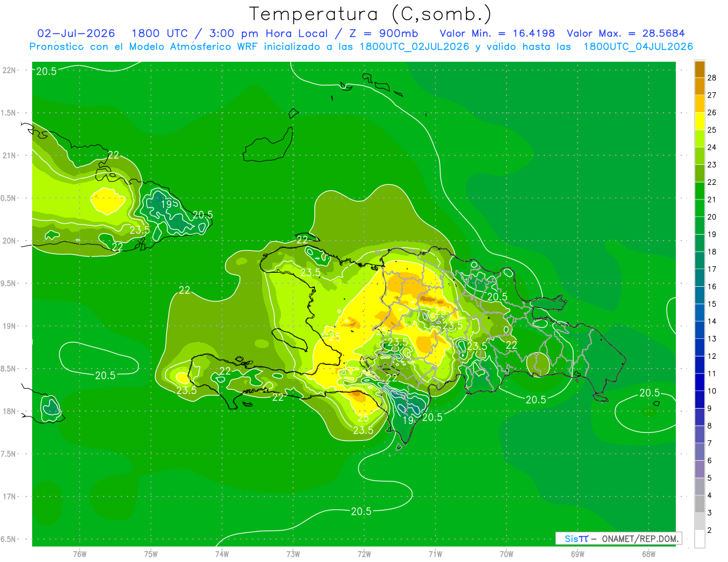Click the longitude axis label "70W"
Viewport: 728px width, 562px height.
507,554
